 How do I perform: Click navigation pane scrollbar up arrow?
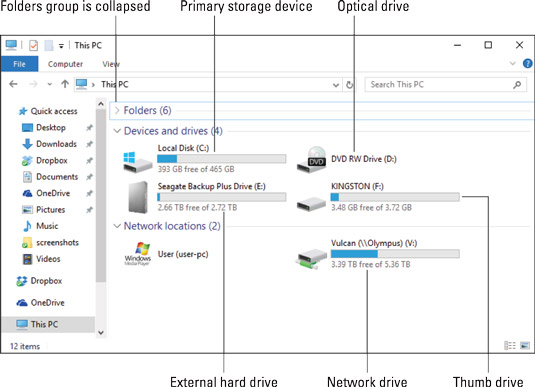pyautogui.click(x=101, y=103)
